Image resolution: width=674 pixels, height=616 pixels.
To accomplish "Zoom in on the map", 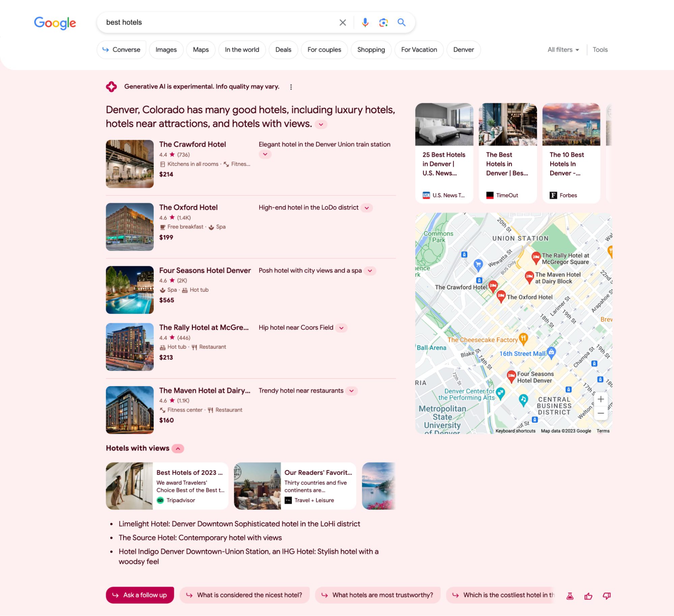I will [601, 399].
